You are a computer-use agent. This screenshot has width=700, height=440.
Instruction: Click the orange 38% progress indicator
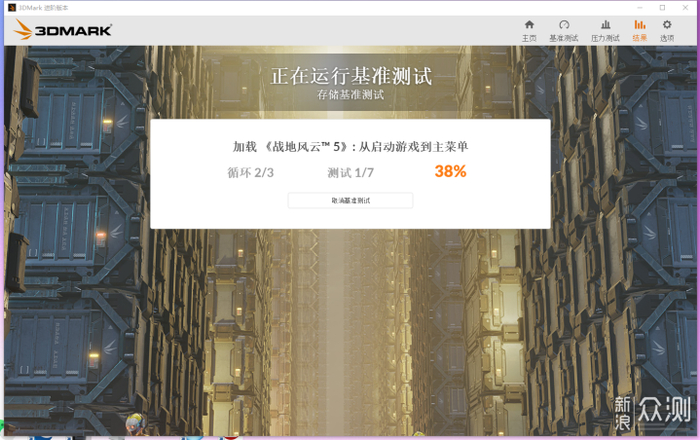450,171
